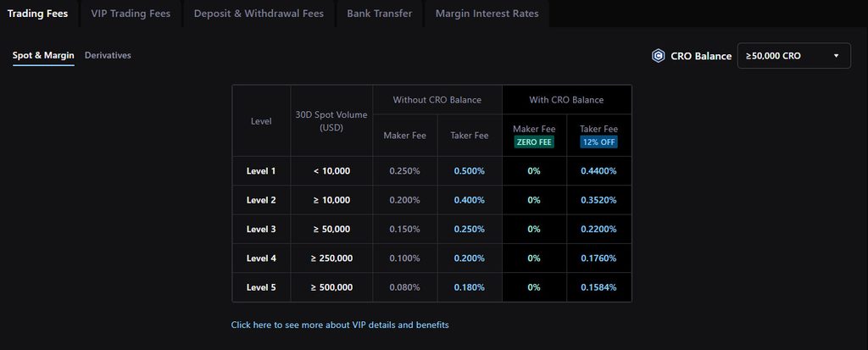This screenshot has width=868, height=350.
Task: Open Deposit & Withdrawal Fees tab
Action: point(259,14)
